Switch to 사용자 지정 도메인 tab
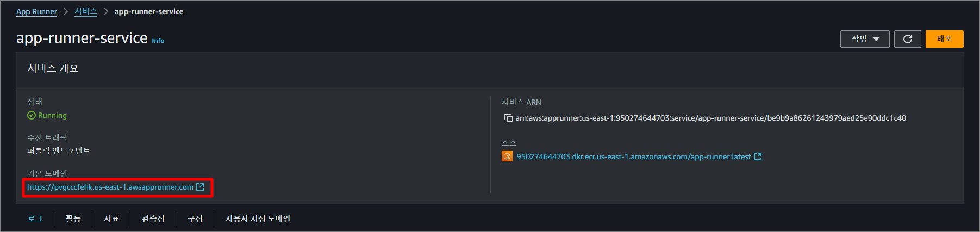The height and width of the screenshot is (232, 980). [x=258, y=218]
